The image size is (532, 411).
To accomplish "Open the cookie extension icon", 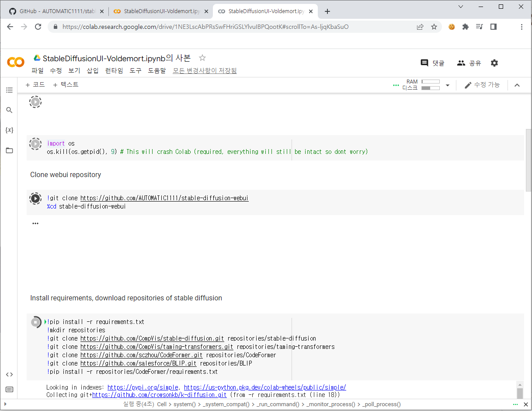I will click(x=452, y=27).
